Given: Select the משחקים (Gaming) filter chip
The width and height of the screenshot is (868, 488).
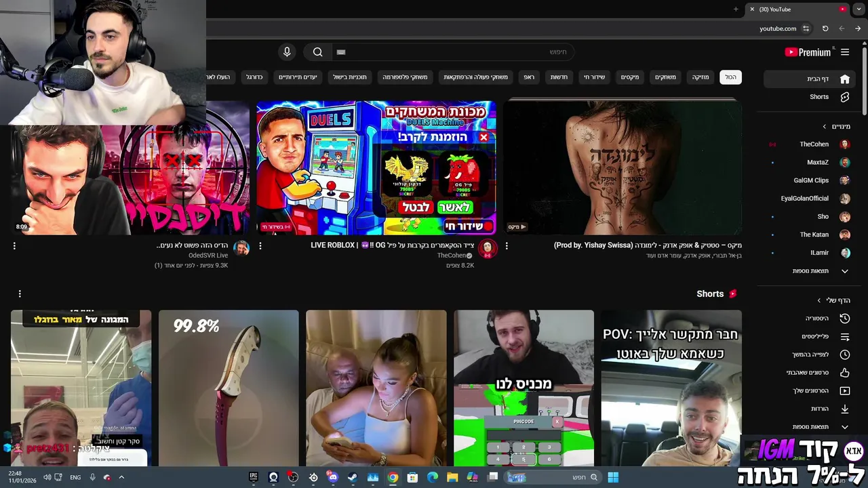Looking at the screenshot, I should point(665,77).
